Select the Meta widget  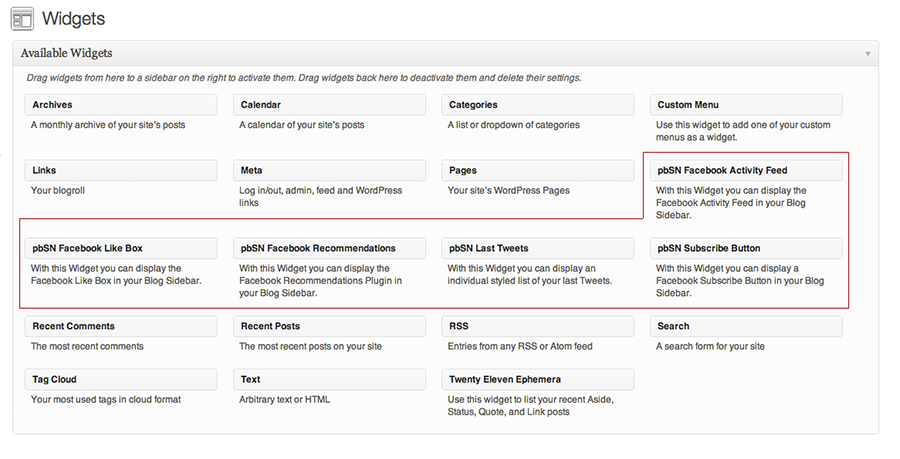click(329, 171)
